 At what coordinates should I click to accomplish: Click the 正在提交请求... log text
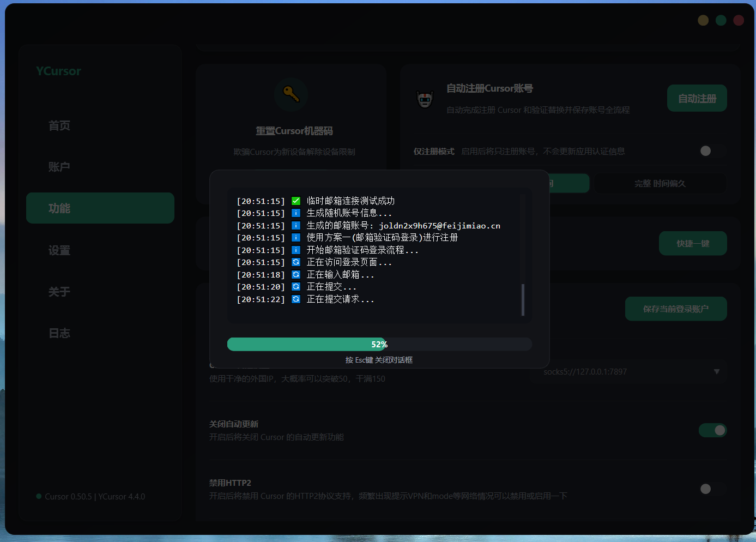pyautogui.click(x=341, y=299)
